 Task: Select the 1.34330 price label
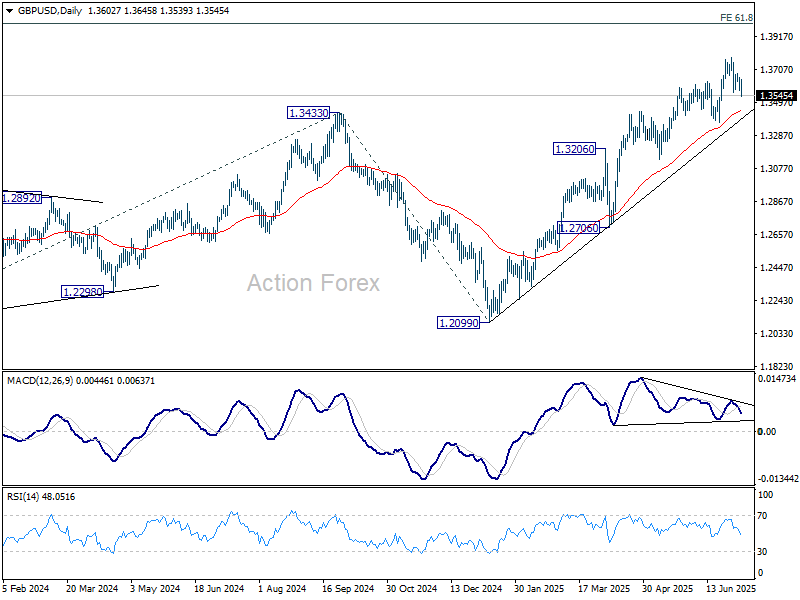309,113
